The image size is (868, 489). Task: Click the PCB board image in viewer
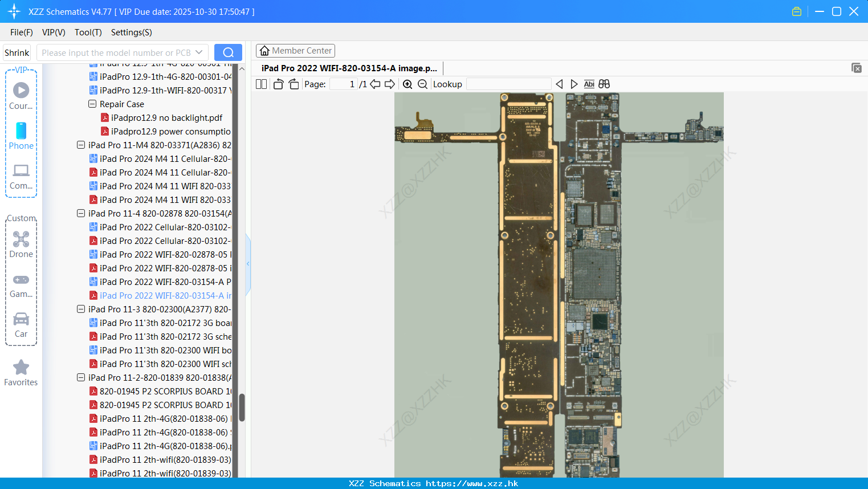pyautogui.click(x=559, y=285)
